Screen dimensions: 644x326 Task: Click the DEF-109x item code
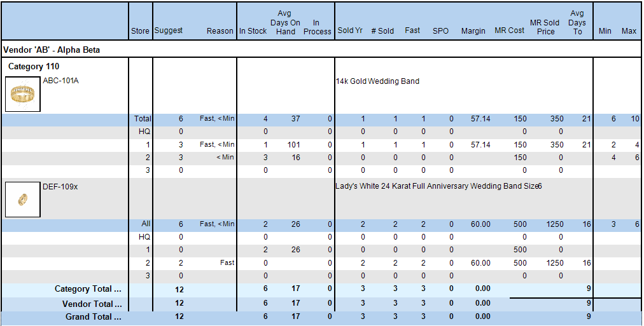point(60,186)
